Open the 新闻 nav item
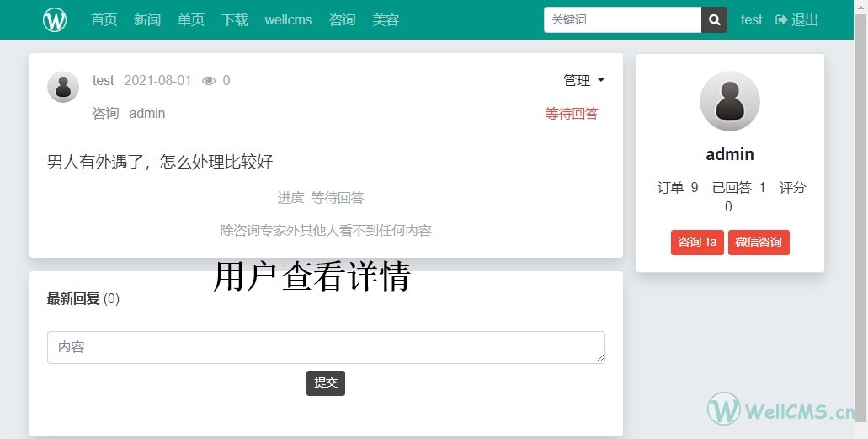Viewport: 868px width, 439px height. pos(147,20)
